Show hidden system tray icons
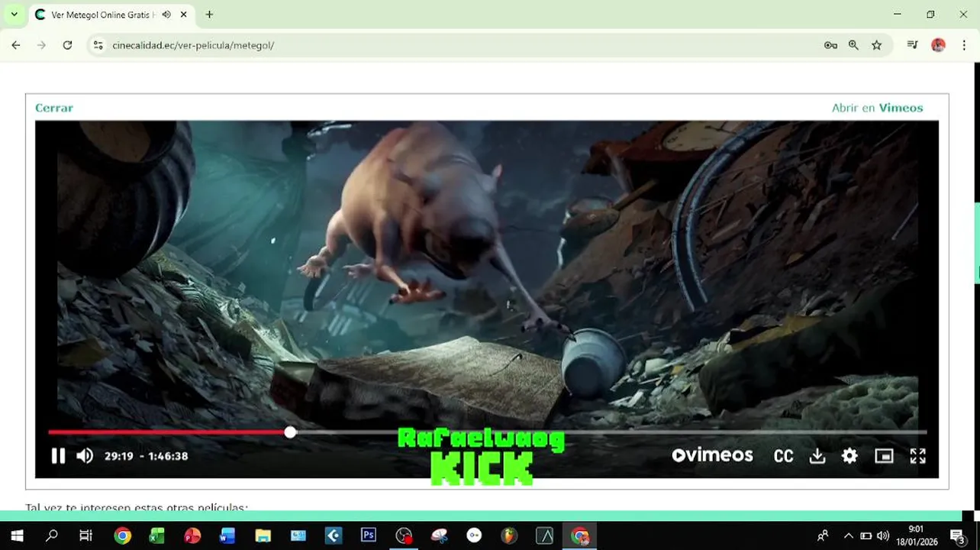Viewport: 980px width, 550px height. pyautogui.click(x=848, y=535)
